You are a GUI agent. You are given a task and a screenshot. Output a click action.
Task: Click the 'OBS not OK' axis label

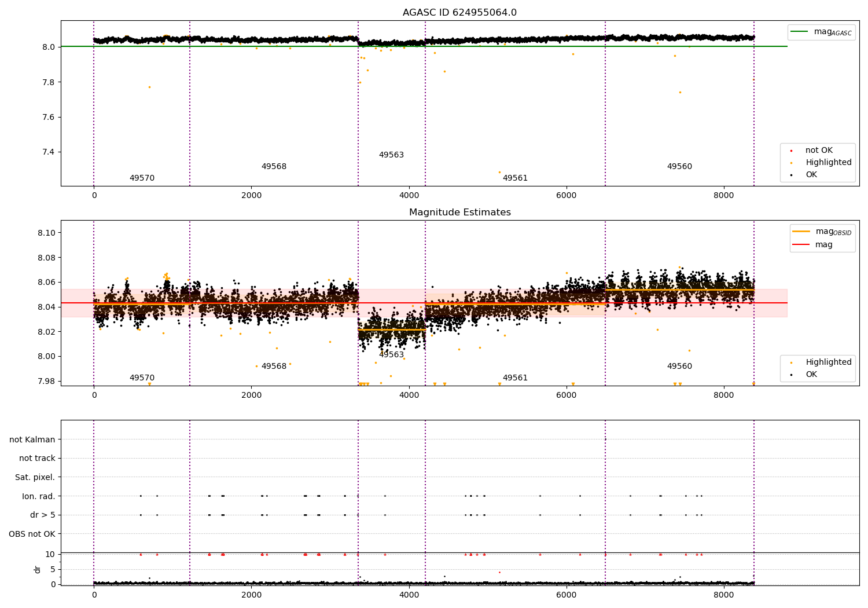[32, 534]
